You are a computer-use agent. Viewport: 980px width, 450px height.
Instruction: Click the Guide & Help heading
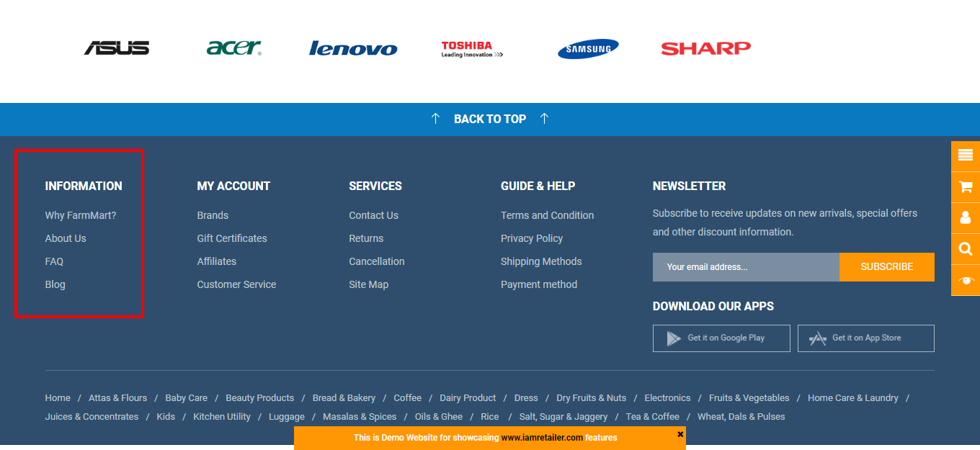(x=538, y=186)
